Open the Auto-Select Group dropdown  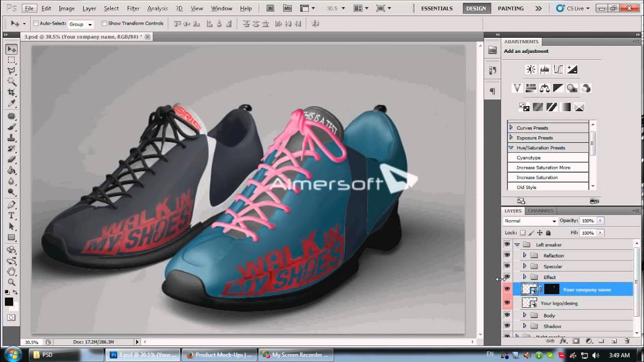[81, 24]
